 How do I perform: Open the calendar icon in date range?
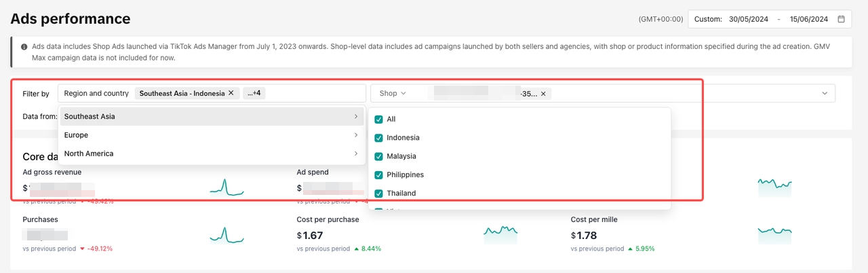[841, 19]
